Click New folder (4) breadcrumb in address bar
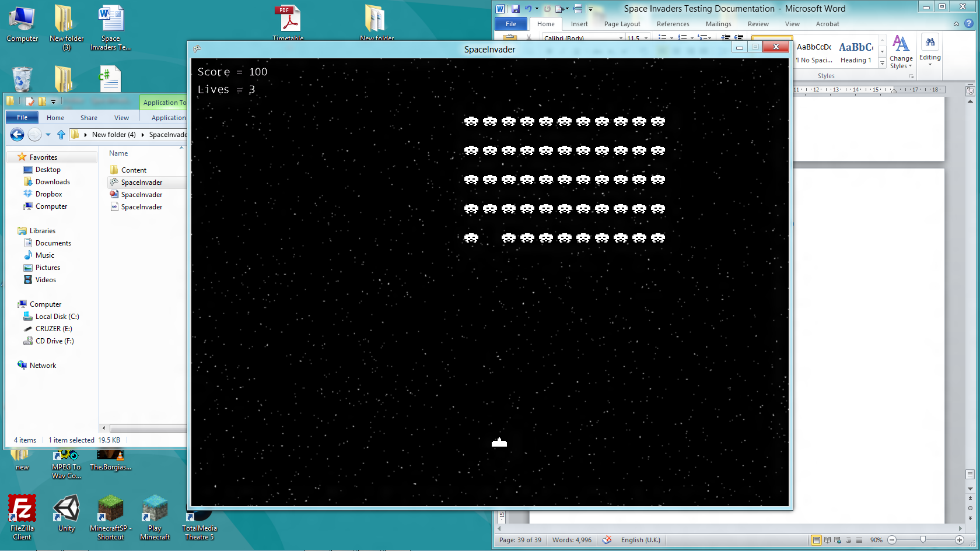980x551 pixels. 114,135
